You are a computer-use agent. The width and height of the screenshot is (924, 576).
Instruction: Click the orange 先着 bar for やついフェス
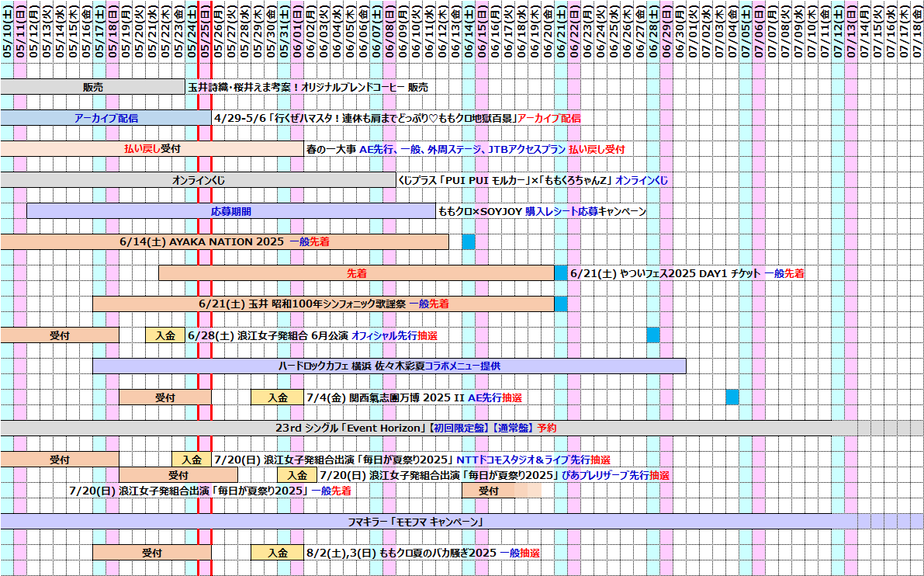[357, 273]
